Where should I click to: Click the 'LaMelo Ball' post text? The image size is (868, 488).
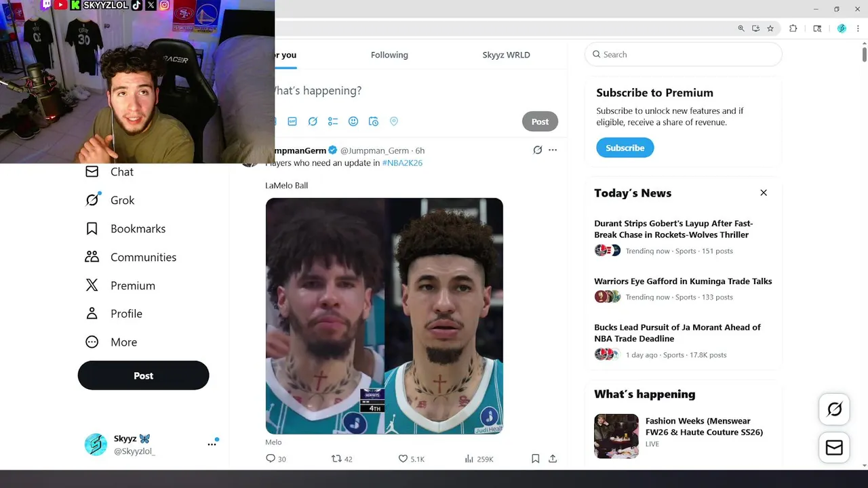[x=286, y=186]
